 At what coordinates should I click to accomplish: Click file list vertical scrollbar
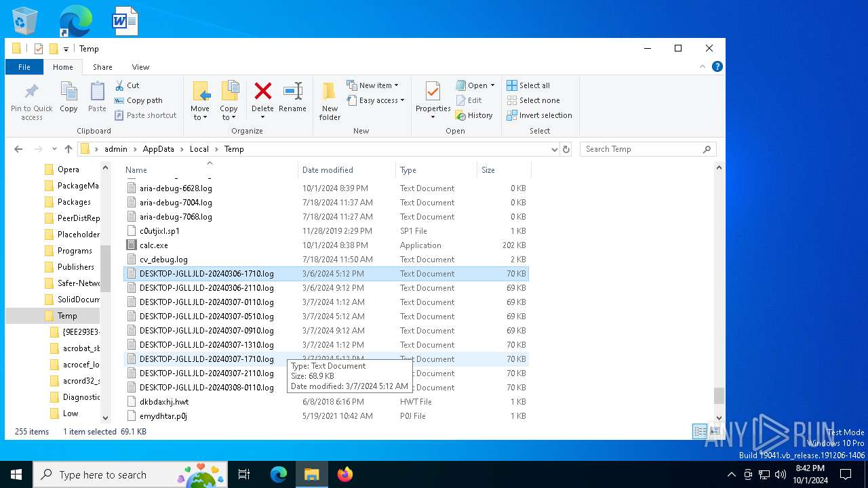click(719, 395)
